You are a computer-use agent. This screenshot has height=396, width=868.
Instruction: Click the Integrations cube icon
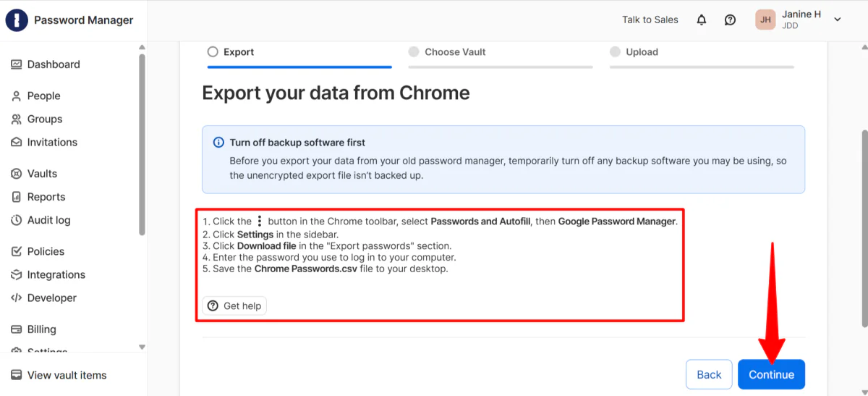(x=17, y=274)
